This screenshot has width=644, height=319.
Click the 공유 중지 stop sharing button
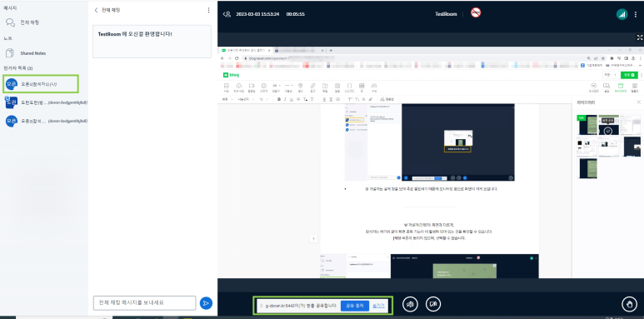[355, 306]
